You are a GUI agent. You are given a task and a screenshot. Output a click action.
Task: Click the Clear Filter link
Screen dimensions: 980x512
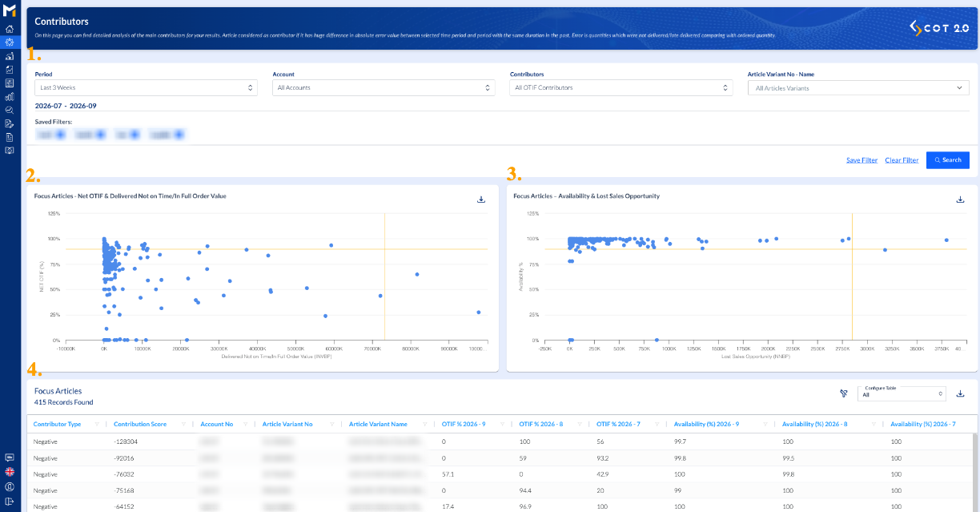pos(902,160)
